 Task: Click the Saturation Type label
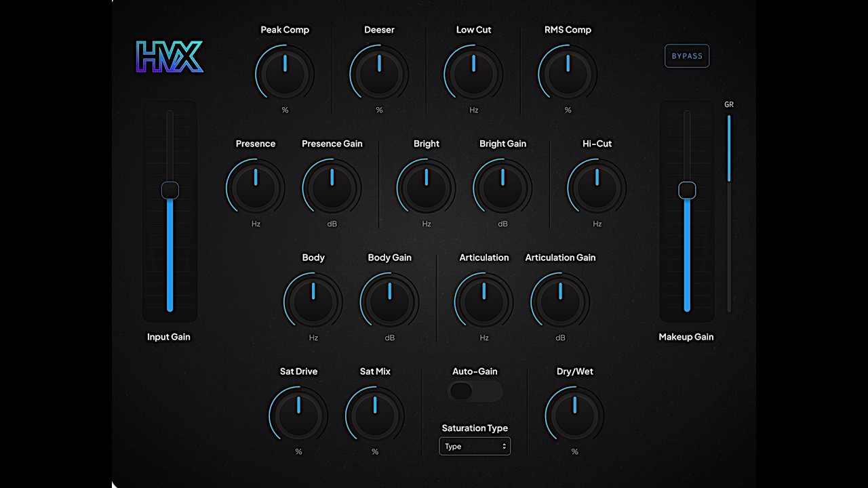pyautogui.click(x=475, y=428)
